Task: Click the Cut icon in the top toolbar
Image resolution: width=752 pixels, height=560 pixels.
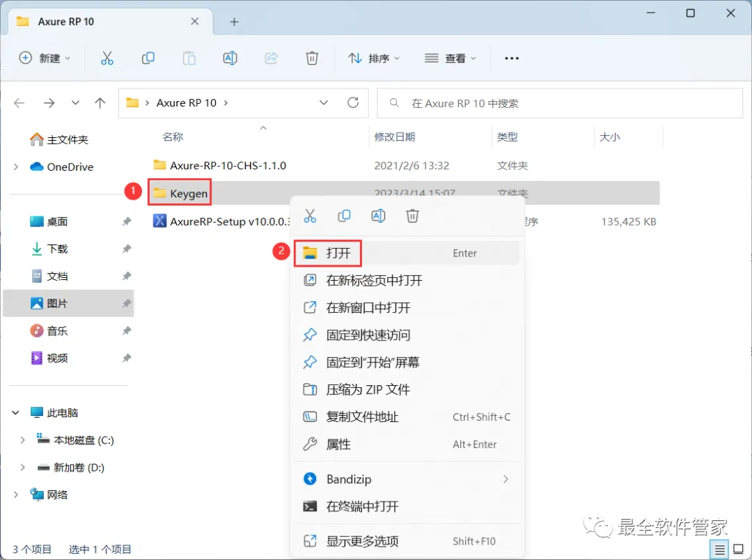Action: pyautogui.click(x=107, y=58)
